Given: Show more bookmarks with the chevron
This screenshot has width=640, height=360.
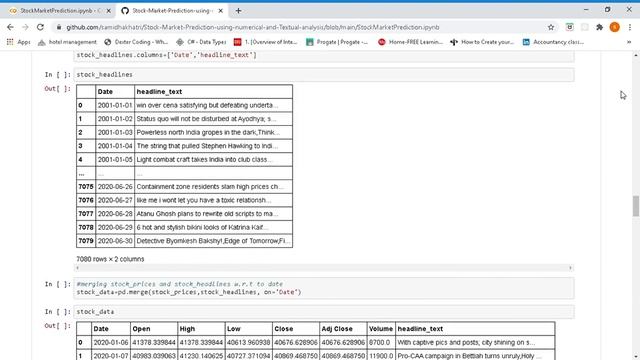Looking at the screenshot, I should (x=629, y=42).
